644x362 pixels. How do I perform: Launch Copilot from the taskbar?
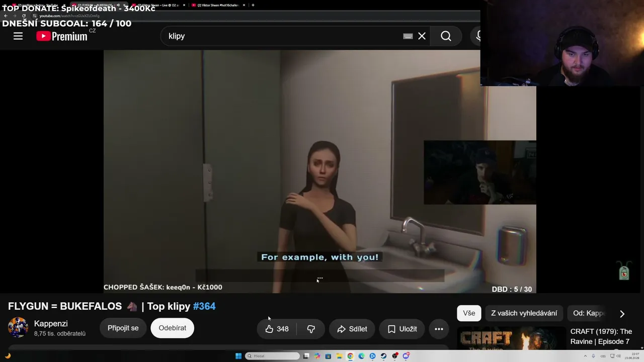pos(317,356)
